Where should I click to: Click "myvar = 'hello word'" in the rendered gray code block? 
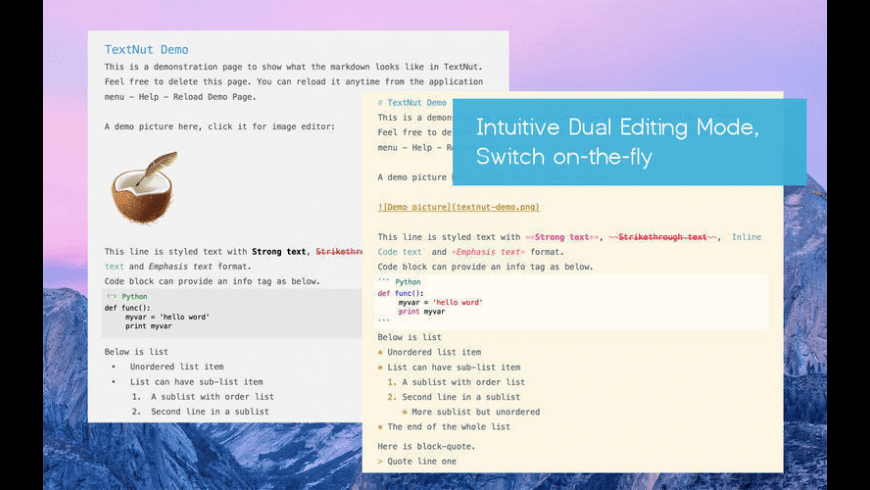[167, 317]
